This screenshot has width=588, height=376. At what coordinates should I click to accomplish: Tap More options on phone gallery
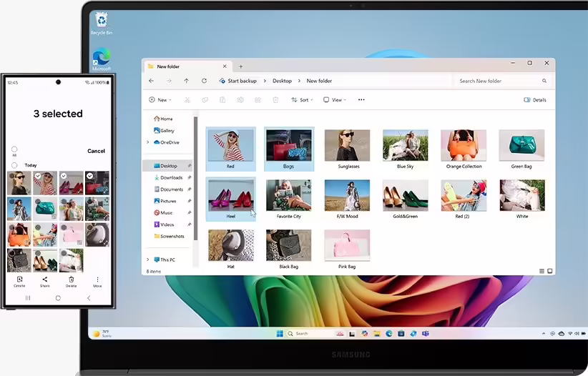[97, 282]
